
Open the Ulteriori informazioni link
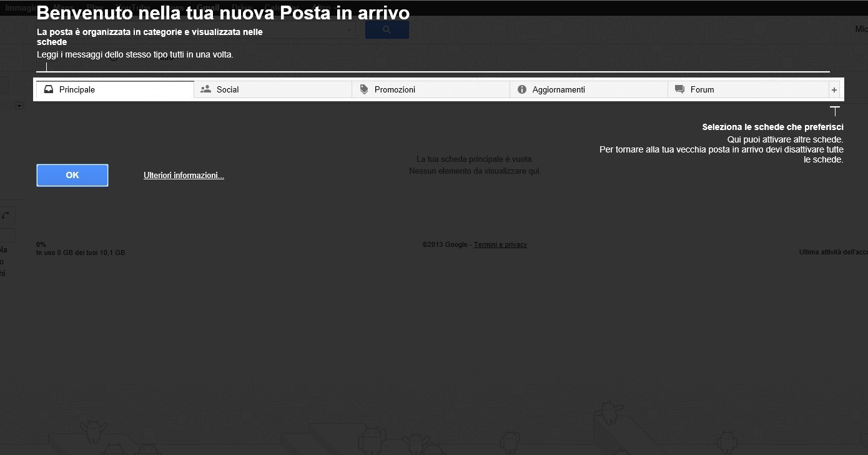click(x=184, y=176)
